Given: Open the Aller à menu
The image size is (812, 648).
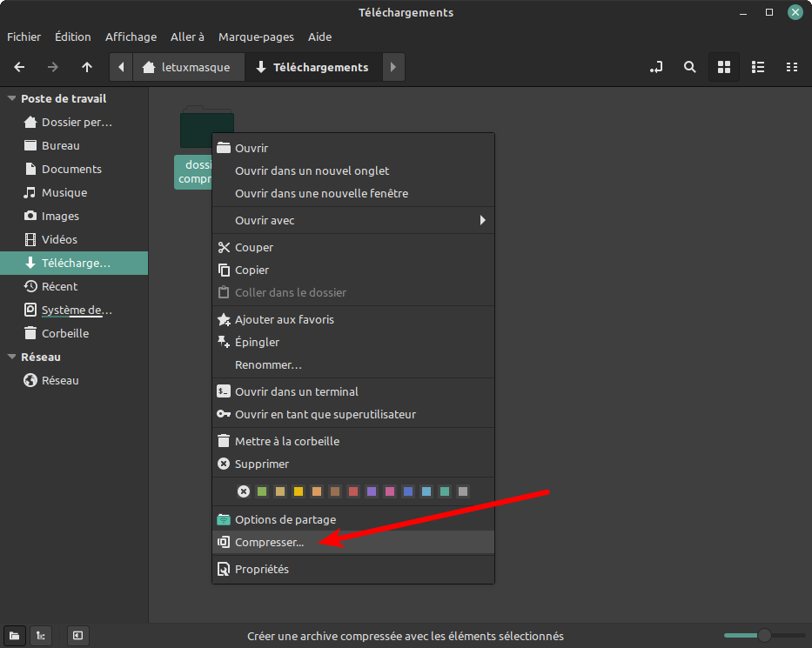Looking at the screenshot, I should (x=187, y=37).
